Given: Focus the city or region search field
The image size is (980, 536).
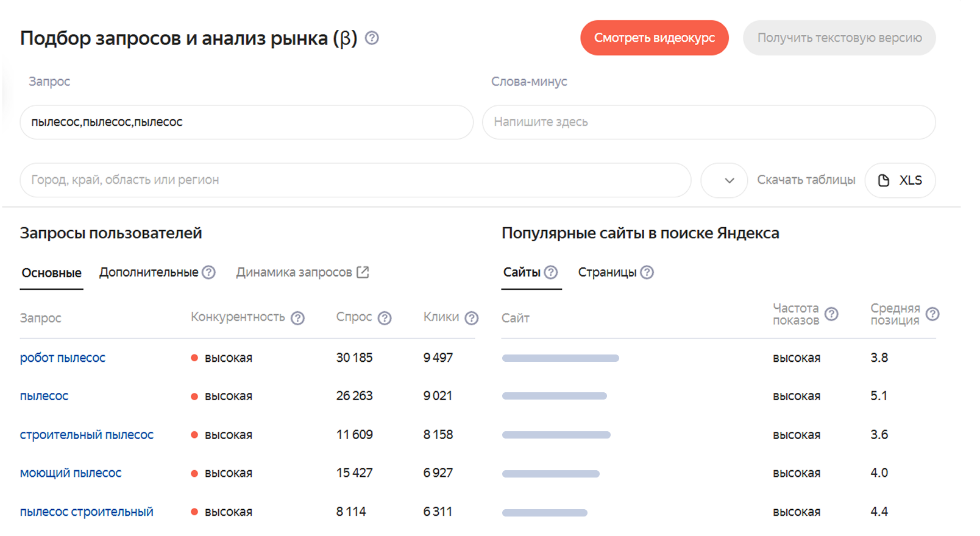Looking at the screenshot, I should [x=355, y=180].
